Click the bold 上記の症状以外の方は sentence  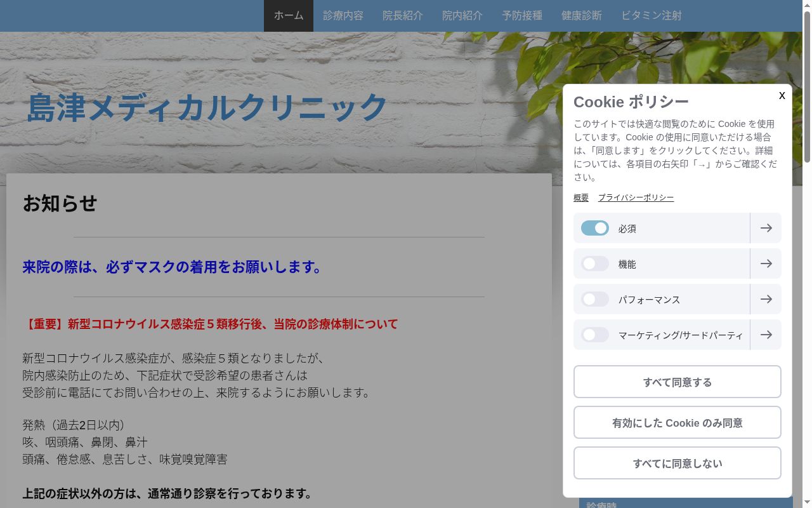click(168, 493)
